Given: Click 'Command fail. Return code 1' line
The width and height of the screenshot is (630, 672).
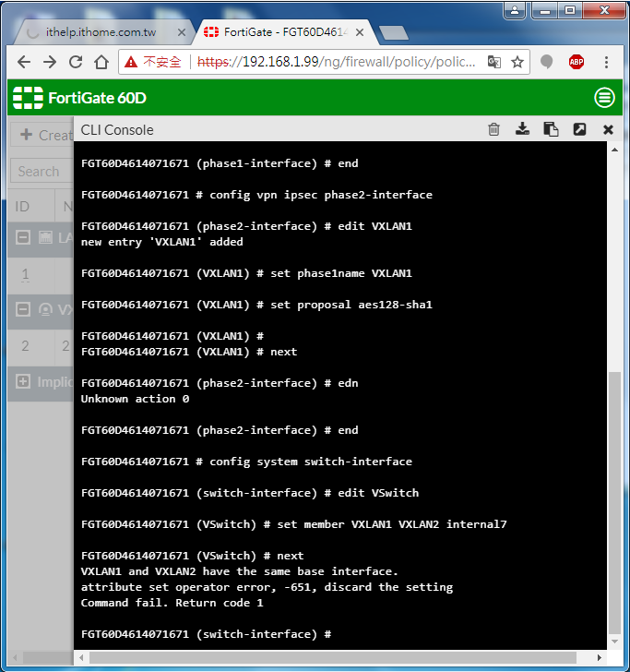Looking at the screenshot, I should tap(172, 603).
